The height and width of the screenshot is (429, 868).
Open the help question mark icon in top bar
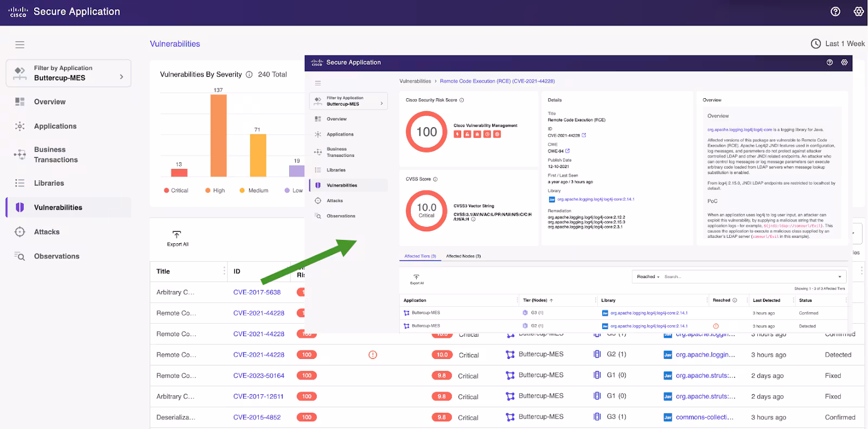835,11
